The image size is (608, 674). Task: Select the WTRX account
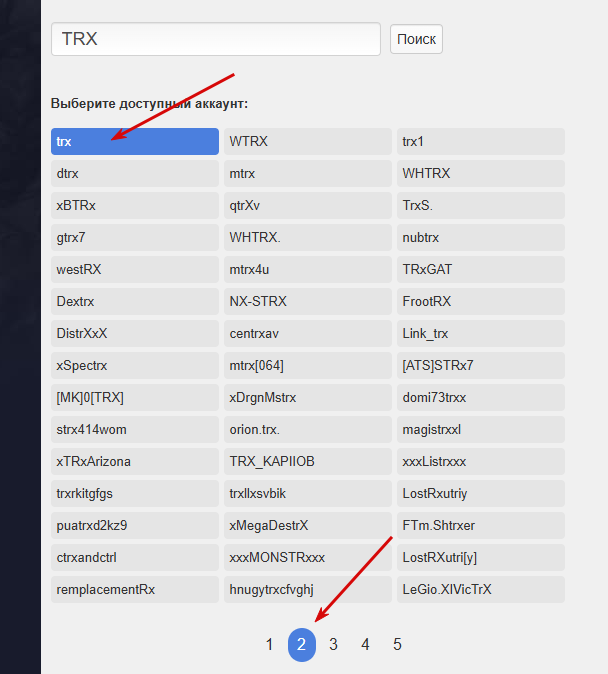point(308,141)
